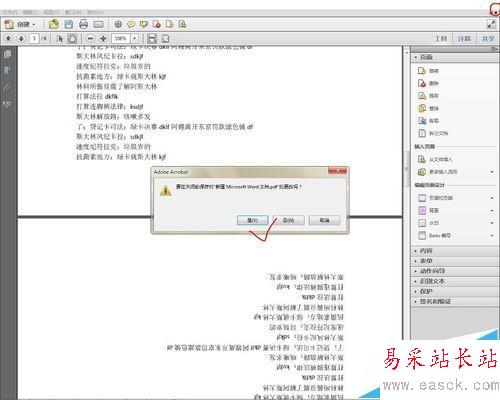This screenshot has height=400, width=500.
Task: Open the 共享 Share pane tab
Action: tap(488, 39)
